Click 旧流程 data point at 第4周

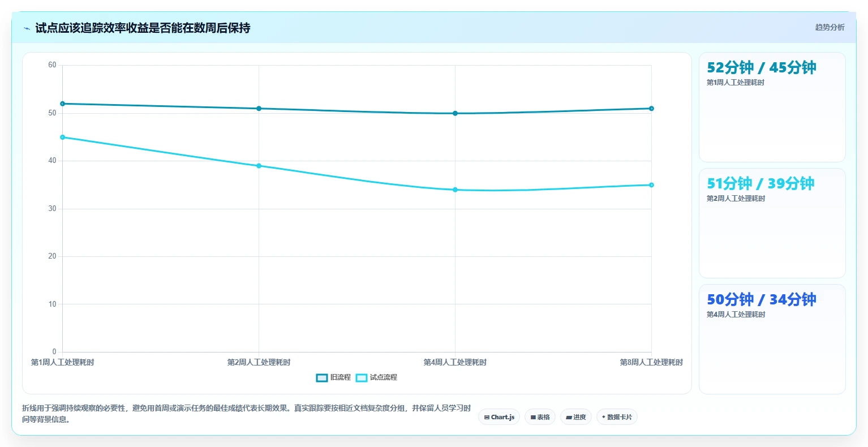455,113
